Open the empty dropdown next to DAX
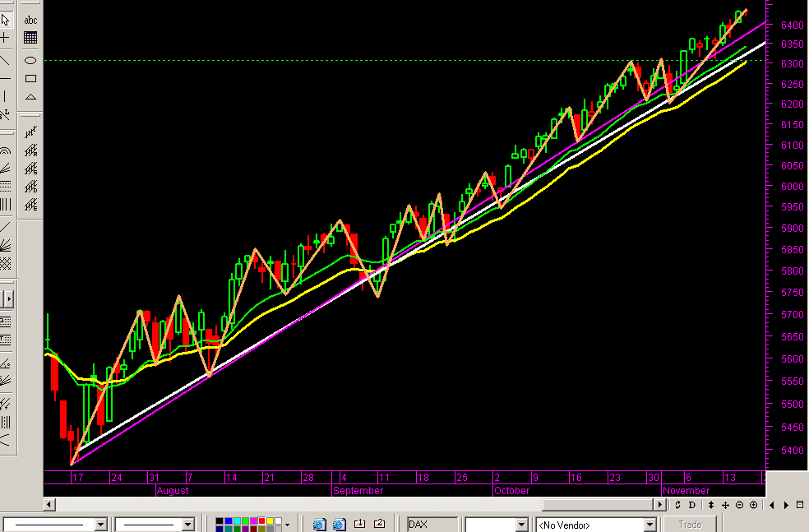 [521, 525]
